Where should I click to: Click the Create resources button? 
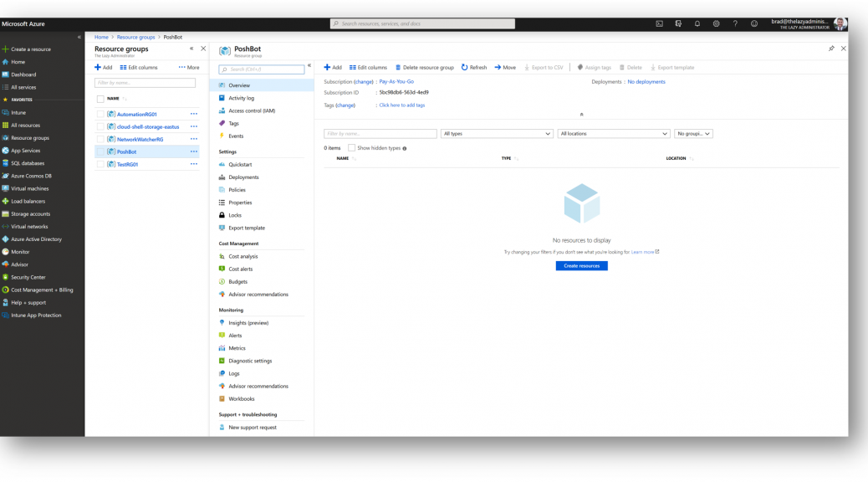pyautogui.click(x=582, y=266)
